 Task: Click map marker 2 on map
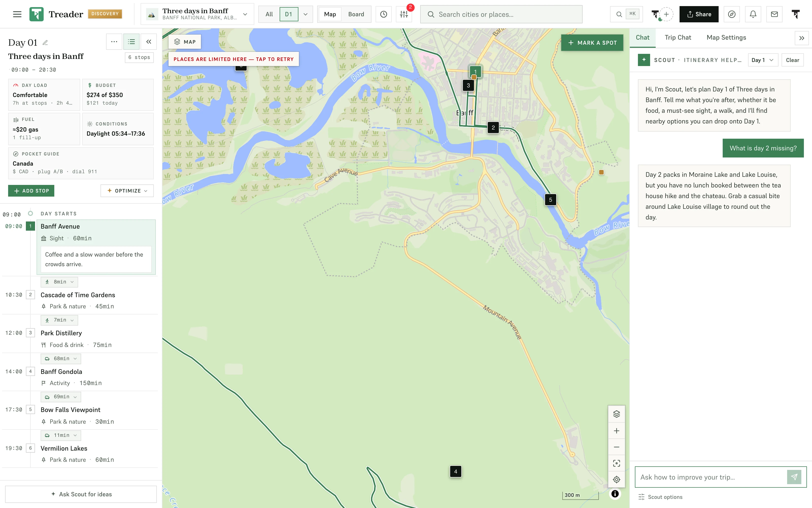pyautogui.click(x=493, y=128)
